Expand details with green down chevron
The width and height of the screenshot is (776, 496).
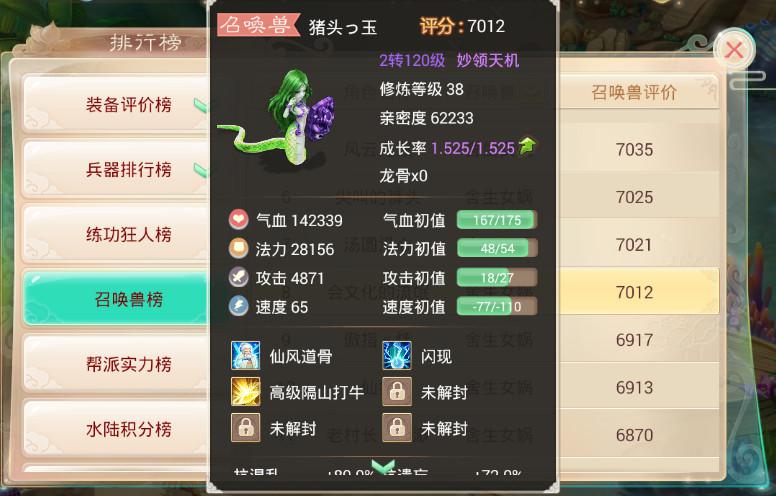pyautogui.click(x=383, y=465)
